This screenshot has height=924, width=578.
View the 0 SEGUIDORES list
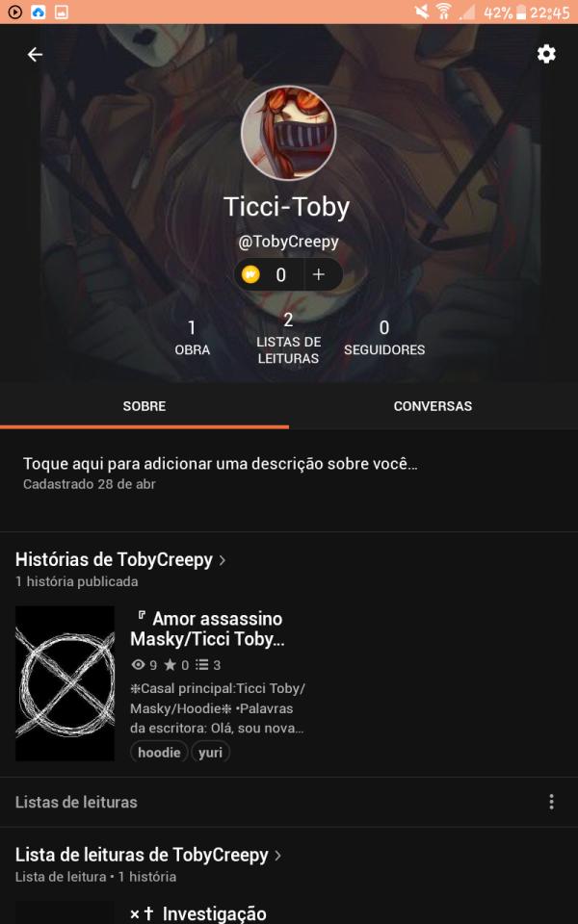384,338
